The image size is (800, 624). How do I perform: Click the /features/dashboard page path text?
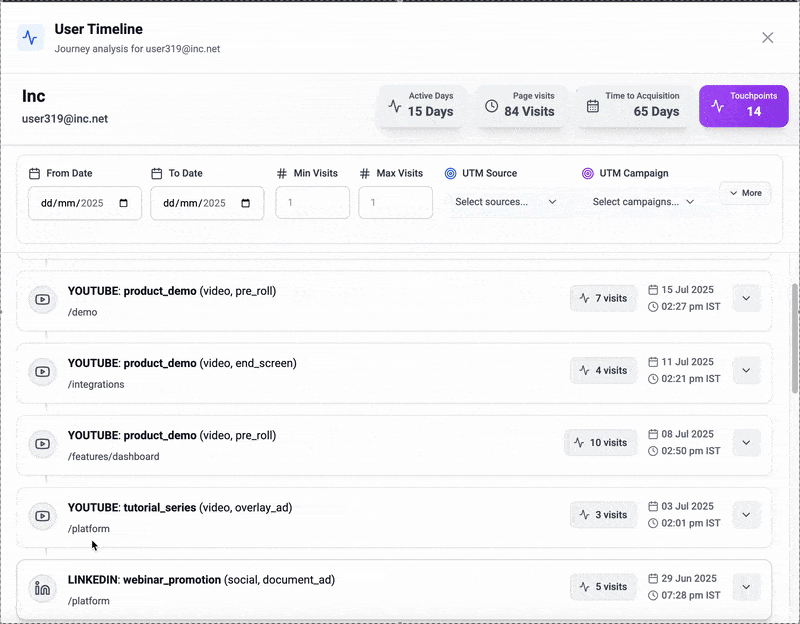pos(114,457)
